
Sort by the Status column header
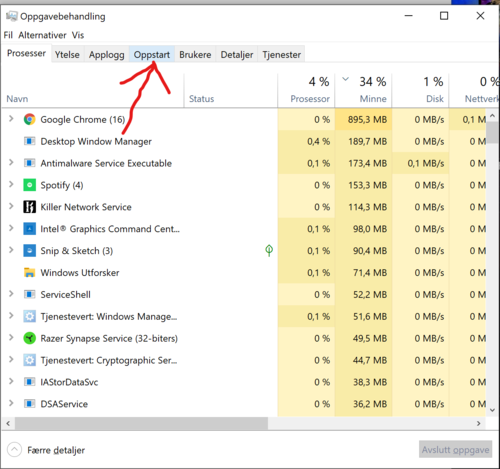(230, 91)
